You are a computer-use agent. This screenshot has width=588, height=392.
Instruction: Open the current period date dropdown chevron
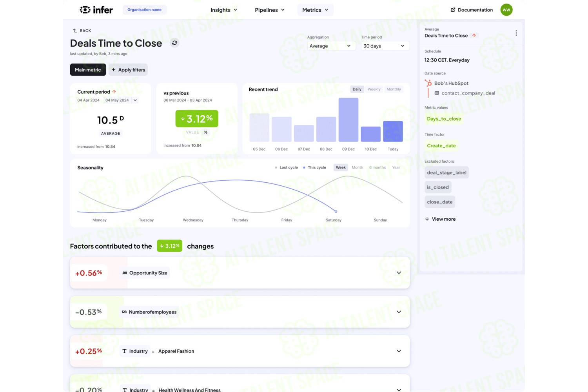point(135,100)
